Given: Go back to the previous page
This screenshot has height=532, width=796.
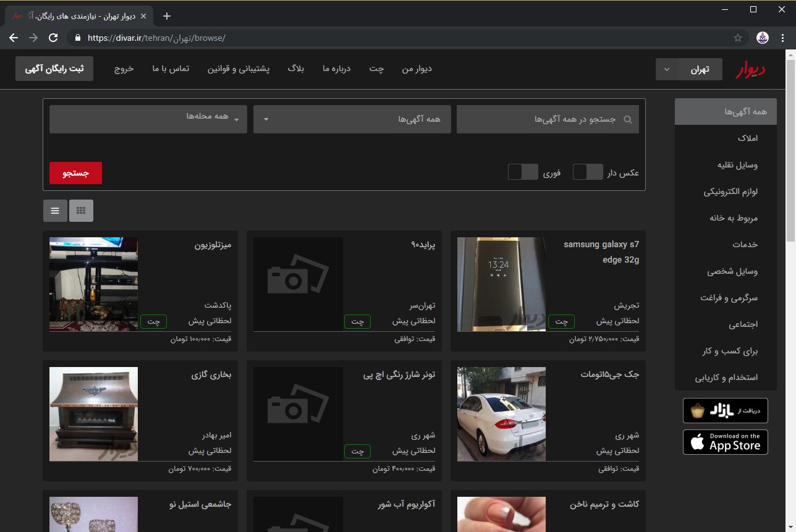Looking at the screenshot, I should pos(14,38).
